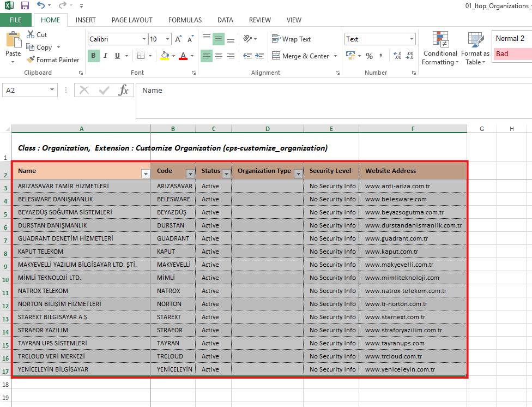Image resolution: width=532 pixels, height=407 pixels.
Task: Set Middle Align vertical alignment
Action: [219, 39]
